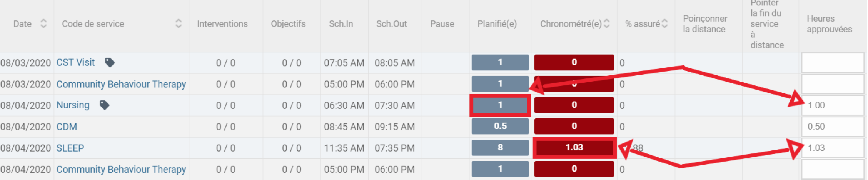Select the planned 0.5 badge for CDM
The height and width of the screenshot is (180, 868).
tap(500, 126)
